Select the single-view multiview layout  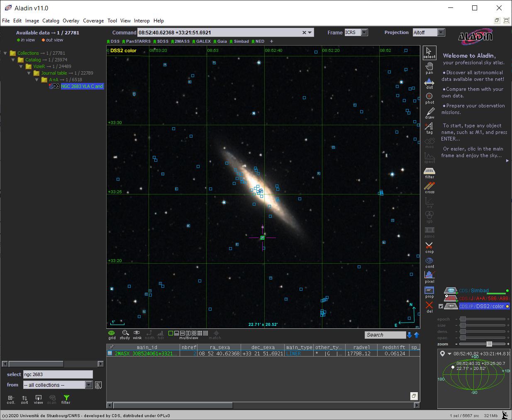tap(171, 333)
